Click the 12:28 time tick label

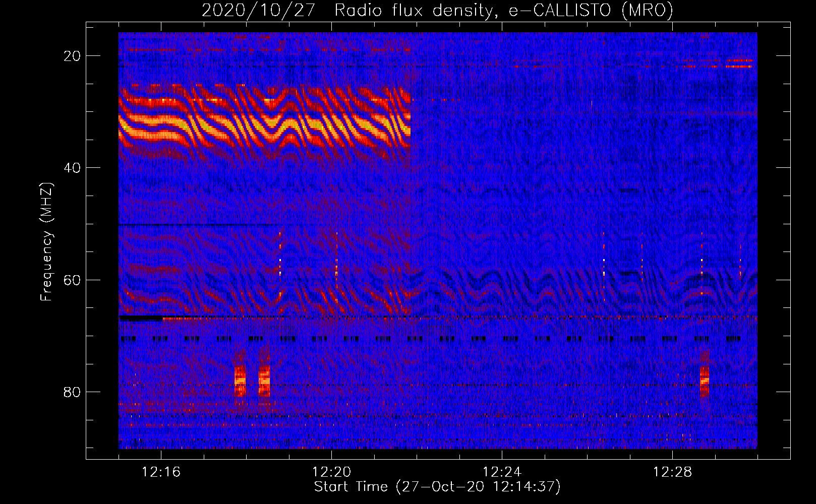click(672, 472)
